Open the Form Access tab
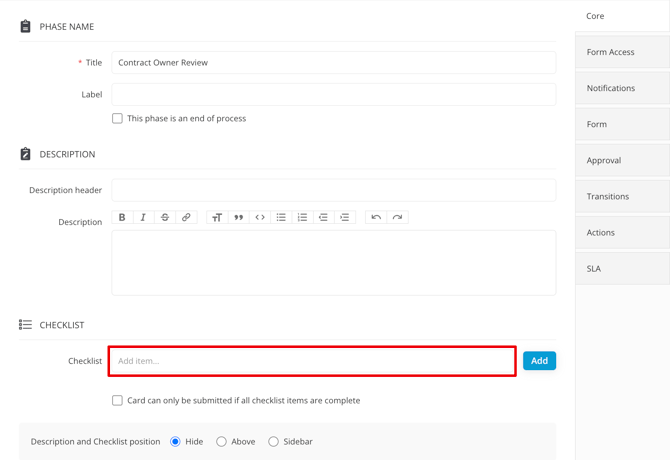The image size is (670, 460). coord(622,52)
